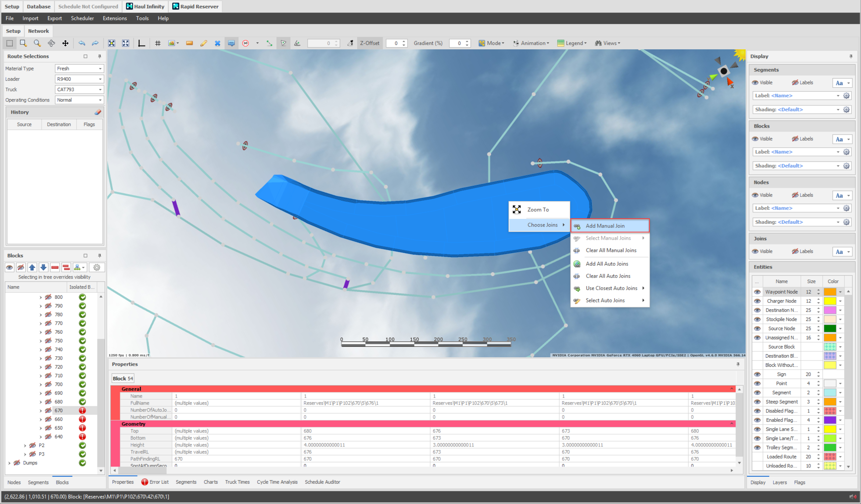The width and height of the screenshot is (861, 504).
Task: Click the Haul Infinity button
Action: coord(145,6)
